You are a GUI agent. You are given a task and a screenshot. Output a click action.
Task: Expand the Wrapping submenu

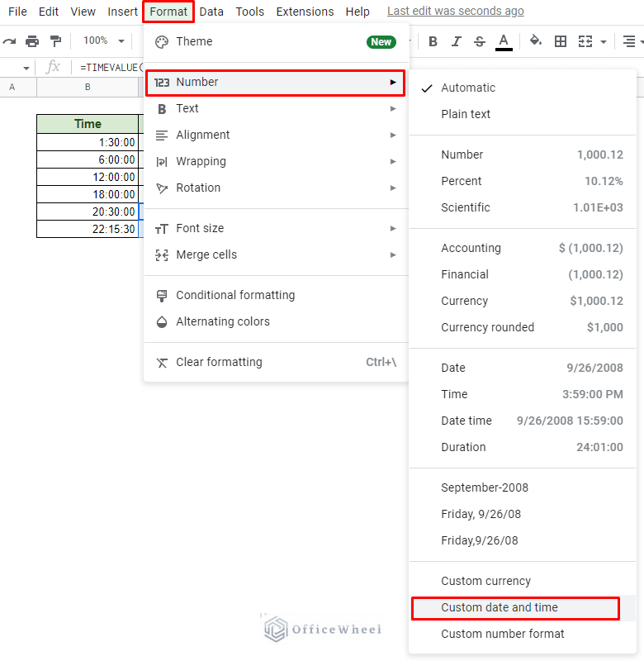pos(276,161)
